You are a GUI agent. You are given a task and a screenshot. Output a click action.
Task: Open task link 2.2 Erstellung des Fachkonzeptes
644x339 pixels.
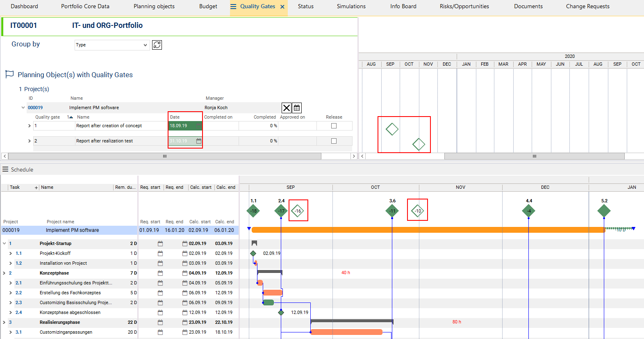[x=18, y=293]
